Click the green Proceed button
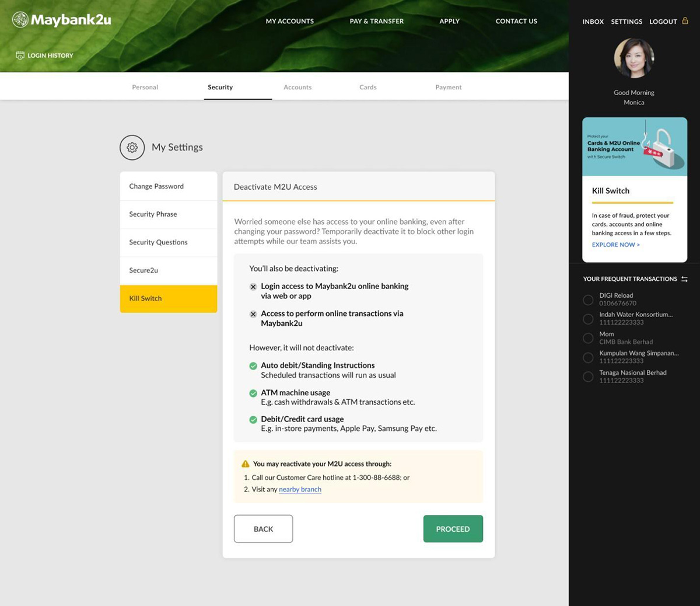The height and width of the screenshot is (606, 700). pyautogui.click(x=453, y=529)
